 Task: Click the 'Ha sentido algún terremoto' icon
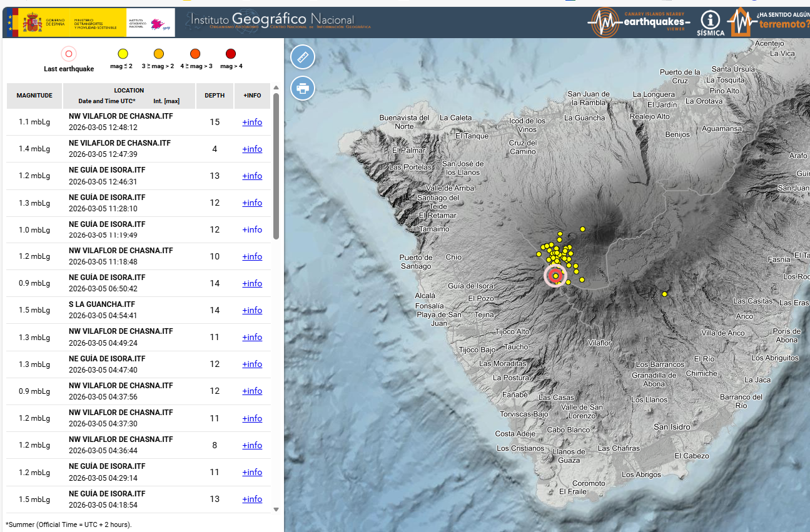click(769, 23)
